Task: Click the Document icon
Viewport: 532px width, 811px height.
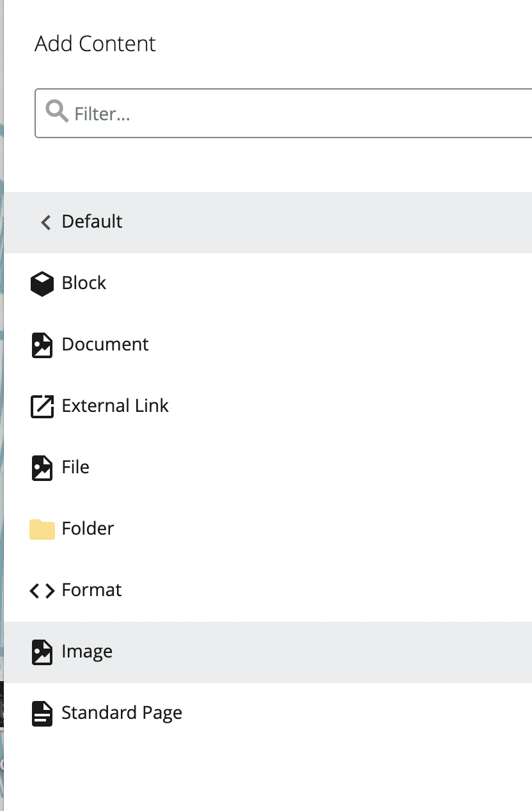Action: coord(41,345)
